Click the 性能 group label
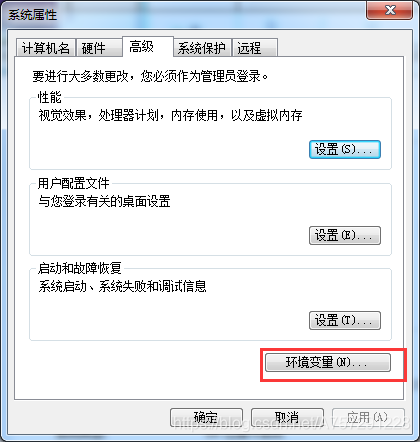 pos(49,97)
